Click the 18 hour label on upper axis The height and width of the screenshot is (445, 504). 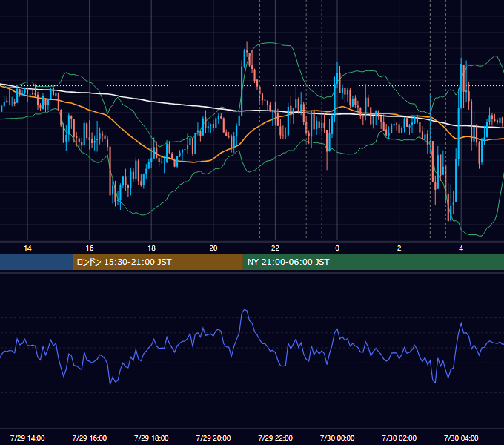(x=151, y=248)
